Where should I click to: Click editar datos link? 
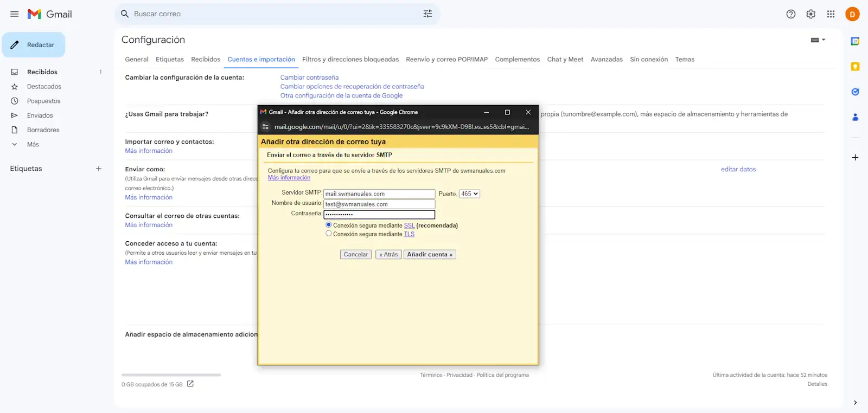(x=738, y=170)
